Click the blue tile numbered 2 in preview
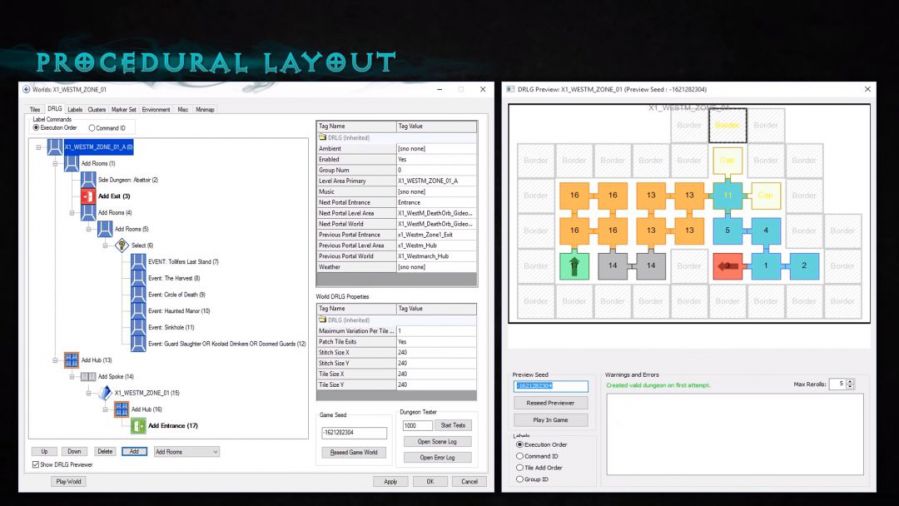899x506 pixels. coord(804,266)
